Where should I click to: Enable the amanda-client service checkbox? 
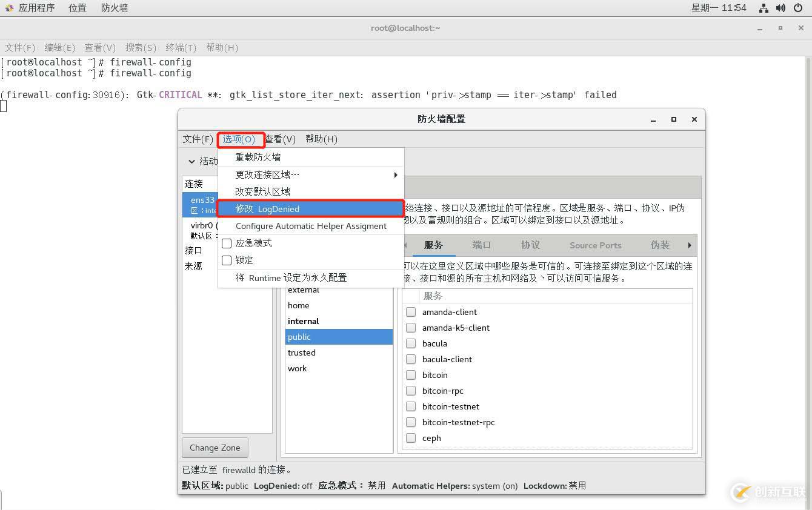click(411, 312)
